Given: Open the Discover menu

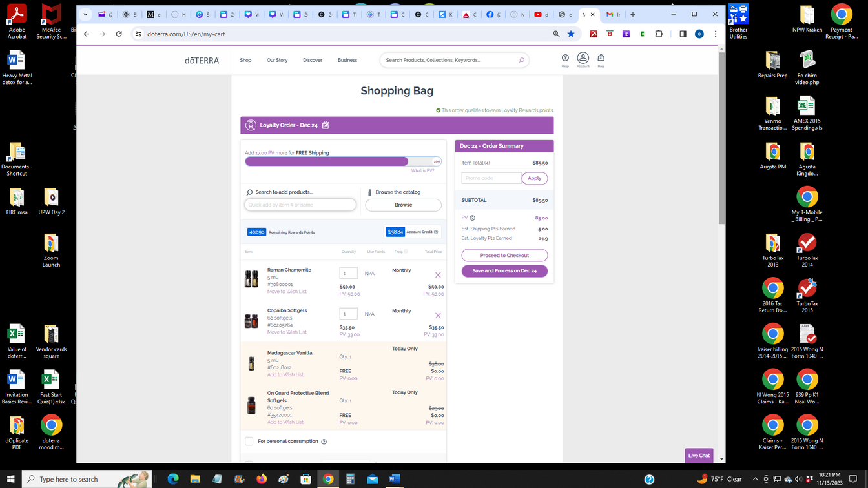Looking at the screenshot, I should point(313,60).
